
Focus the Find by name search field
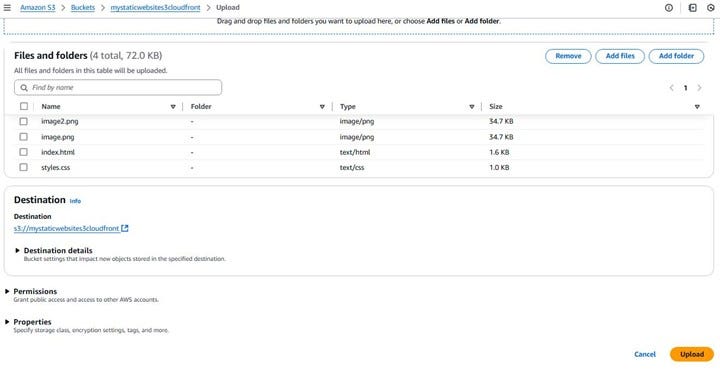[x=118, y=88]
